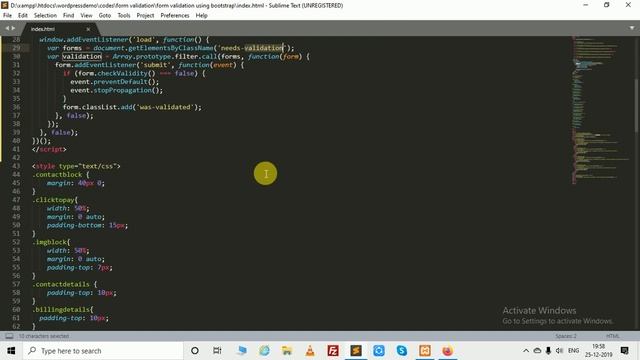This screenshot has height=360, width=640.
Task: Open the action center notifications icon
Action: click(624, 351)
